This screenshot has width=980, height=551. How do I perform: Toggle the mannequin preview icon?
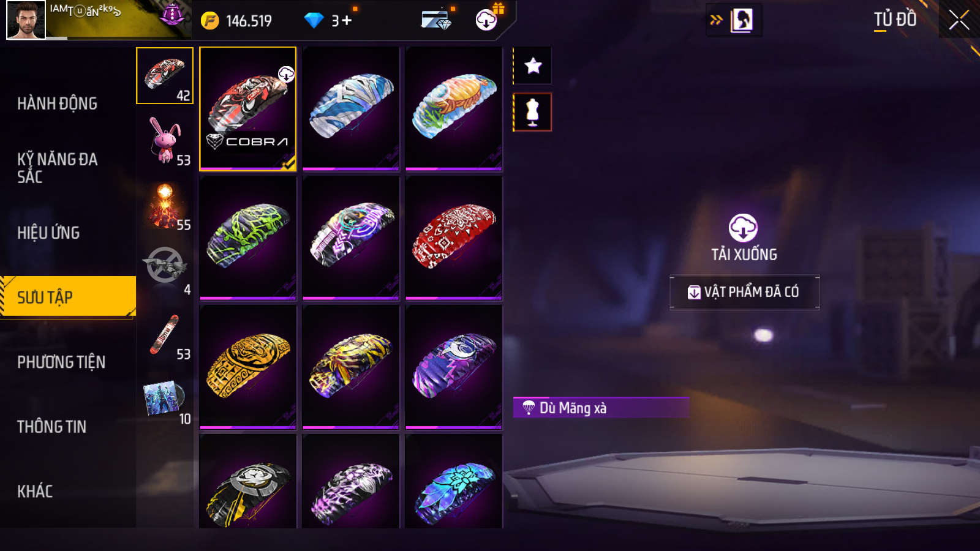click(x=533, y=112)
